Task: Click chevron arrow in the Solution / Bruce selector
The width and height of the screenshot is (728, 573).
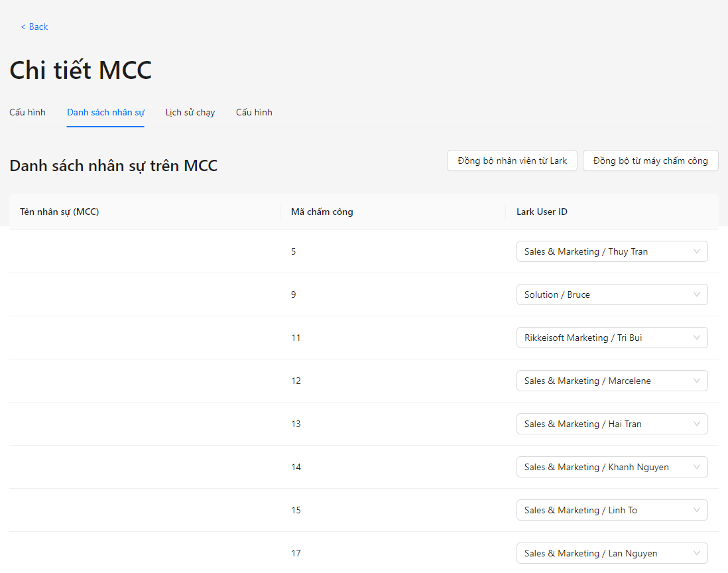Action: 696,294
